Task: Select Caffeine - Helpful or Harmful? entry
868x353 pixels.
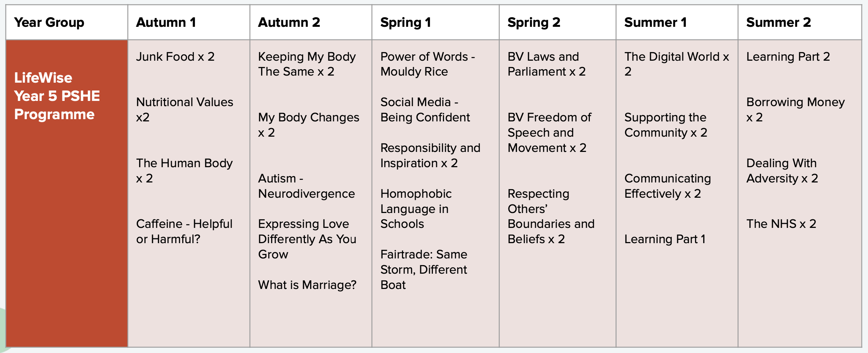Action: [184, 231]
